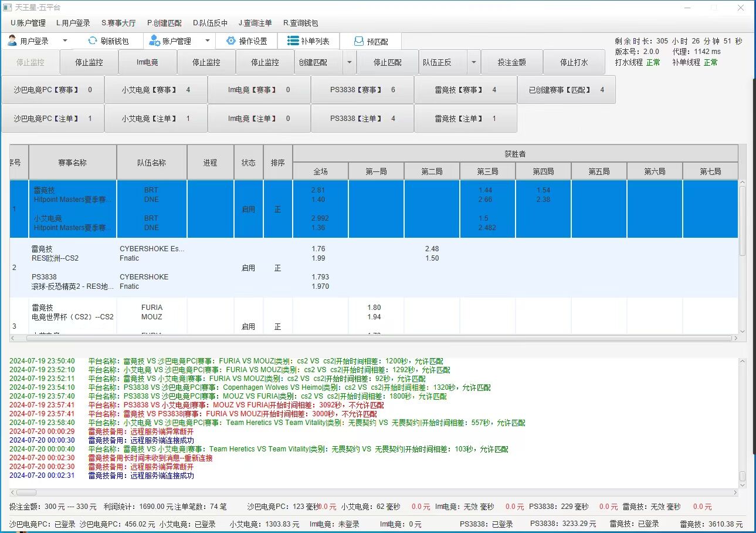Image resolution: width=756 pixels, height=533 pixels.
Task: Open the R.查询钱包 menu
Action: [x=300, y=23]
